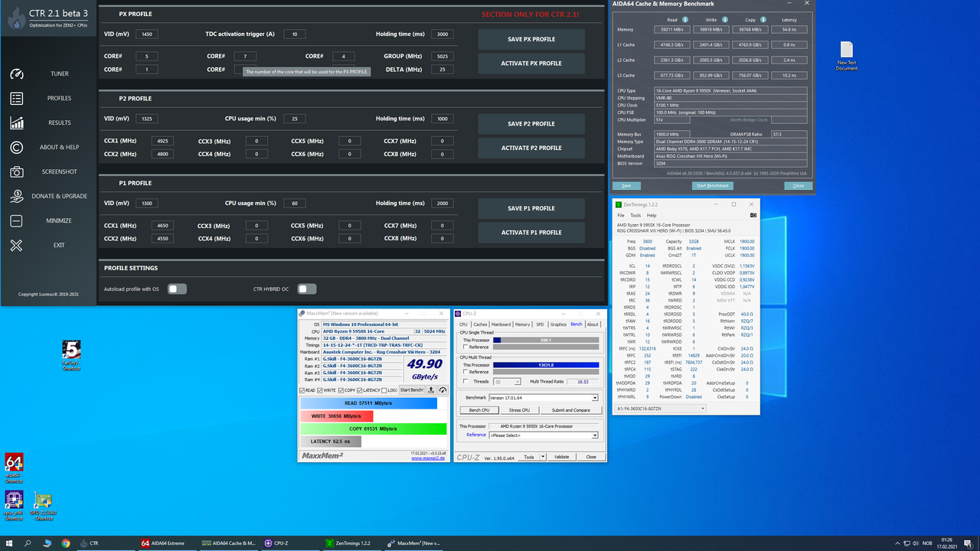Open the Tools dropdown arrow in CPU-Z
Image resolution: width=980 pixels, height=551 pixels.
point(544,457)
